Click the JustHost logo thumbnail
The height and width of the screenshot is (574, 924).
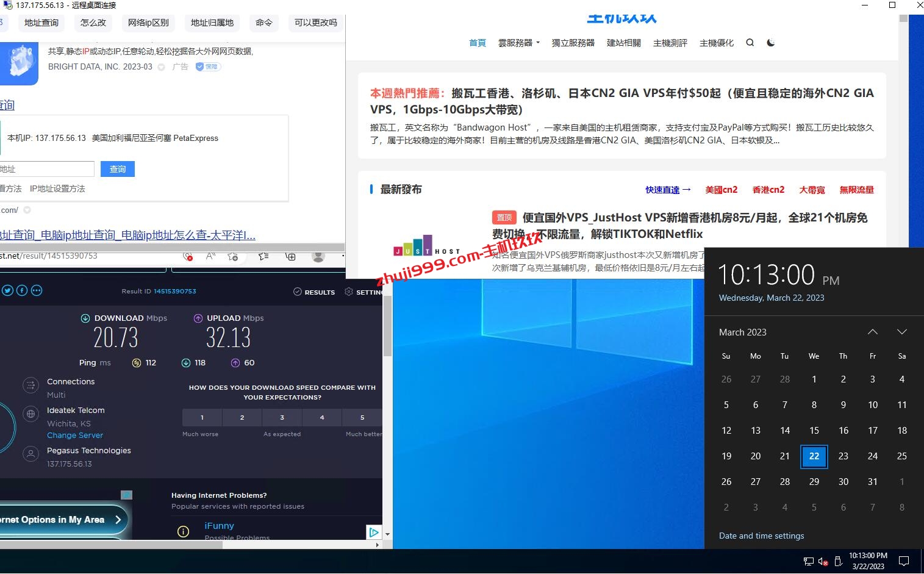click(x=426, y=245)
